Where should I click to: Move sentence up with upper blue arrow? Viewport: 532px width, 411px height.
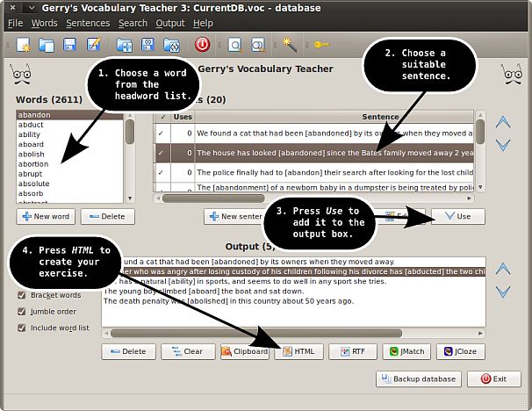pyautogui.click(x=502, y=123)
